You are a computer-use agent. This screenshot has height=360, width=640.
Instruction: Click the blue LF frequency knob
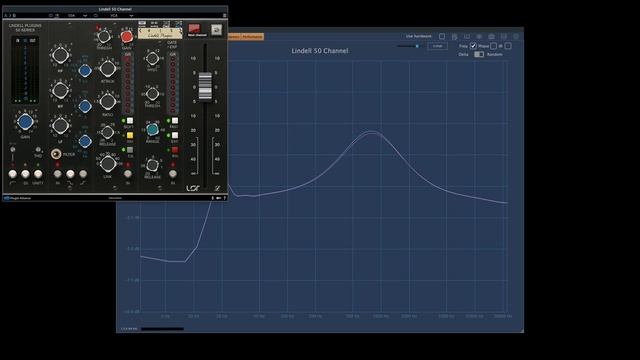click(84, 141)
